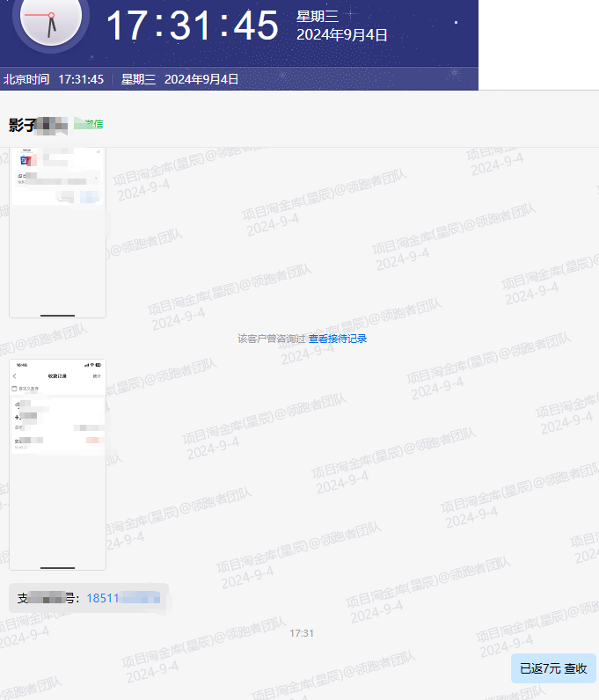
Task: Click the 北京时间 label
Action: [x=27, y=79]
